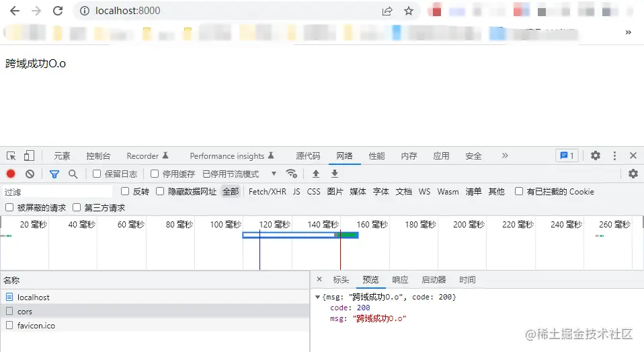Filter by Wasm requests
This screenshot has width=644, height=352.
click(448, 192)
